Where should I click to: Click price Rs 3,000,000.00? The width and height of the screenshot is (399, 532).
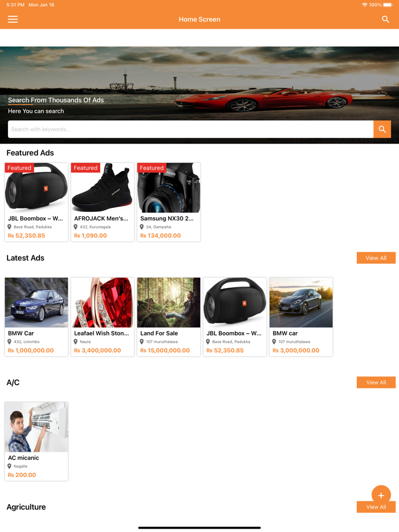coord(296,350)
